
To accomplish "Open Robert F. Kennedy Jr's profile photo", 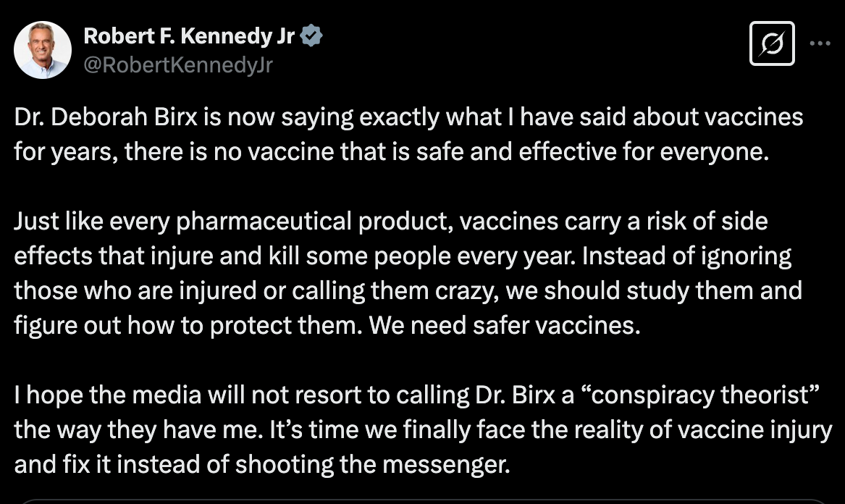I will (x=43, y=50).
